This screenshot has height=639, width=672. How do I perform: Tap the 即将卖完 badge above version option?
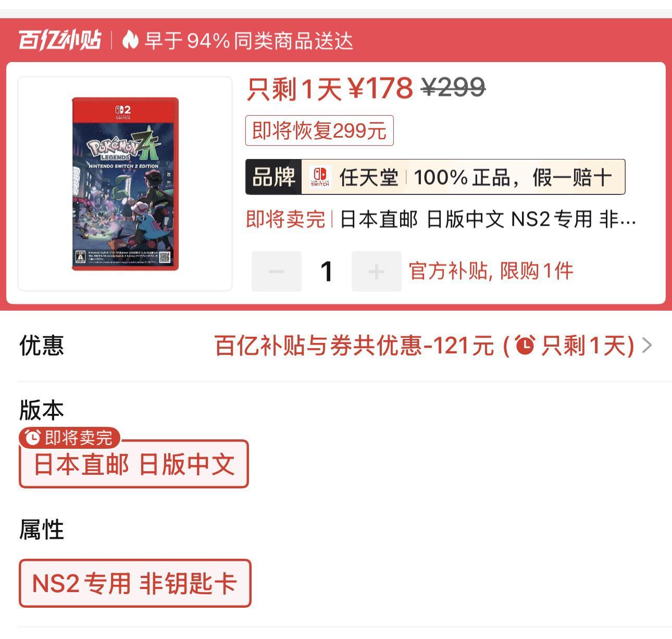coord(70,437)
